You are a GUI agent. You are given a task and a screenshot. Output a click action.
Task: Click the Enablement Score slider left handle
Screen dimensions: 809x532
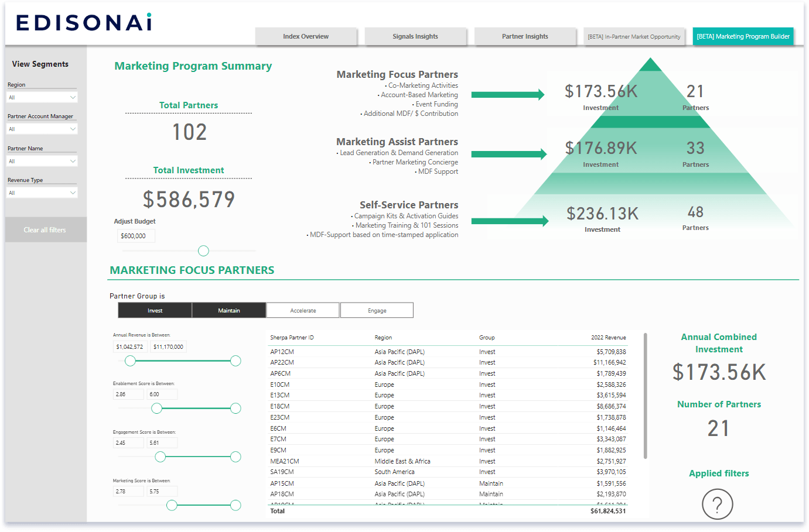pos(156,409)
